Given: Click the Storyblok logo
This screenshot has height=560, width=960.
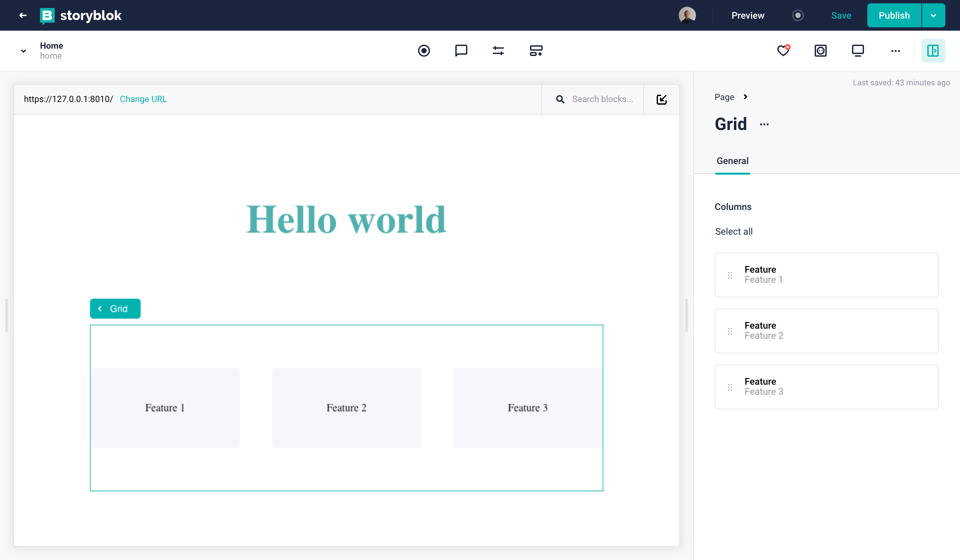Looking at the screenshot, I should coord(81,16).
